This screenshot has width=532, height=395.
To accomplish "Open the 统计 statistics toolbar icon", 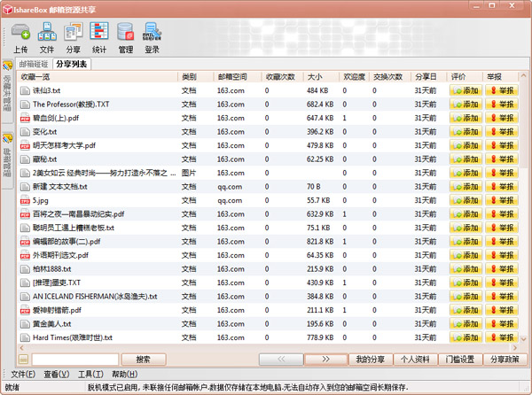I will (x=99, y=37).
